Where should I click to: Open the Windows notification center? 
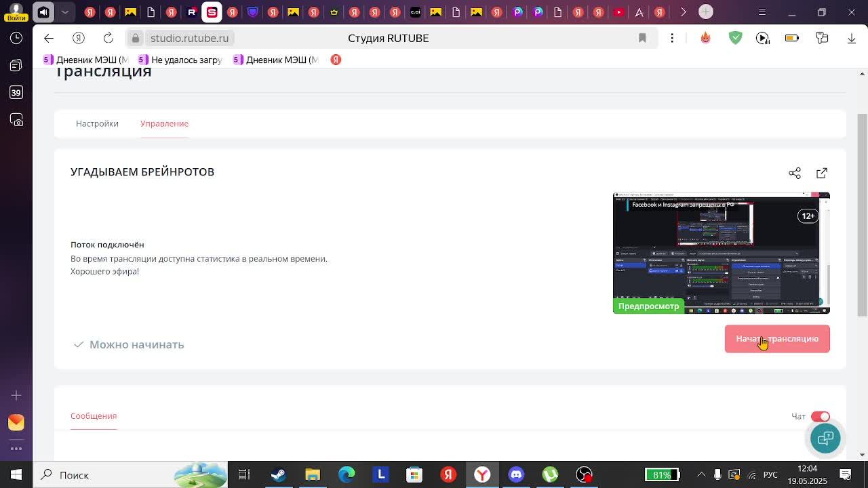coord(846,475)
